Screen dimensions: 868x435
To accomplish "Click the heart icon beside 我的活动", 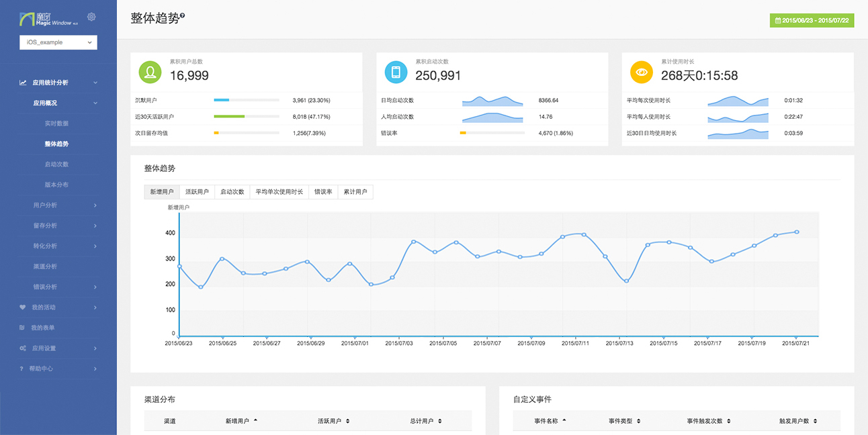I will click(x=23, y=307).
